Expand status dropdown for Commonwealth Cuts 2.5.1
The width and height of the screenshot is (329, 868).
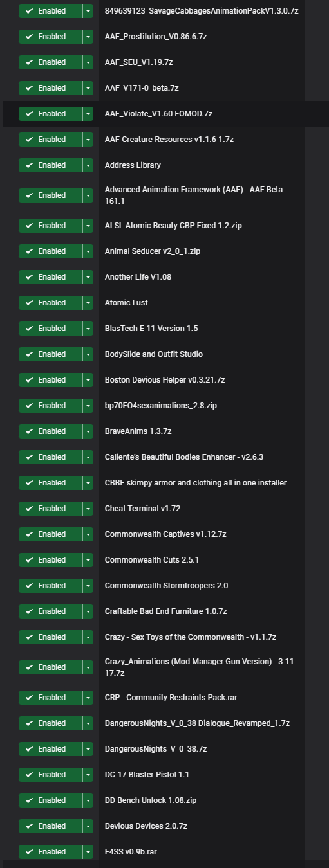(88, 560)
